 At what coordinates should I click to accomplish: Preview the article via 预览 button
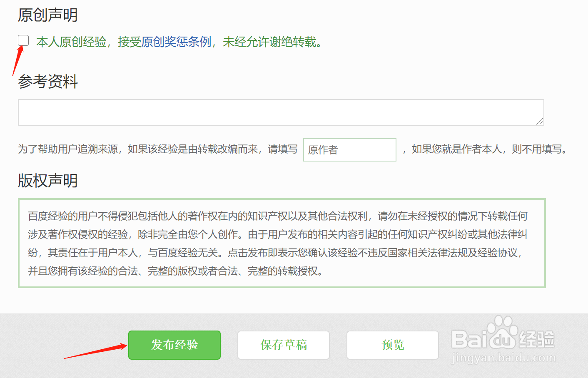[x=392, y=345]
